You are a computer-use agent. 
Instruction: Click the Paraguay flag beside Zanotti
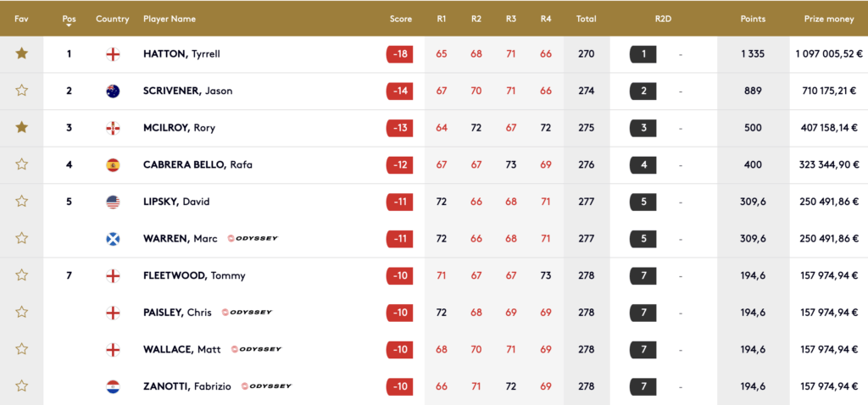tap(113, 386)
